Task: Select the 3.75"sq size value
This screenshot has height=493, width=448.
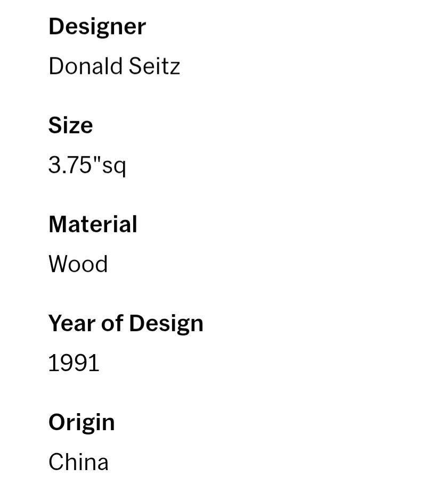Action: coord(87,166)
